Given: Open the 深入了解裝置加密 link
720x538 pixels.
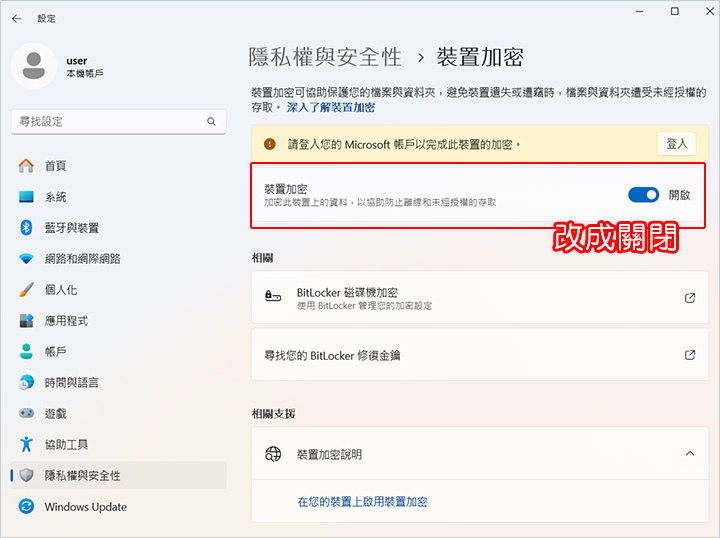Looking at the screenshot, I should click(x=331, y=107).
